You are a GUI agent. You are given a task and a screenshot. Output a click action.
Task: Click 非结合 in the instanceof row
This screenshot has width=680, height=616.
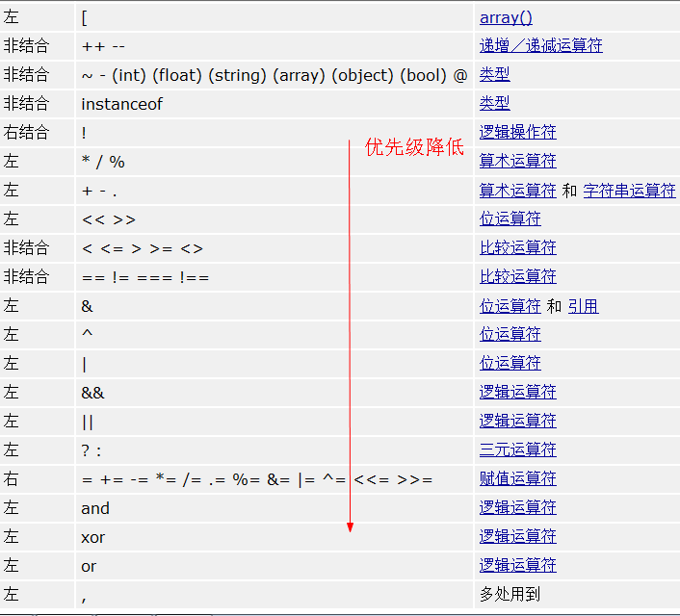click(26, 103)
